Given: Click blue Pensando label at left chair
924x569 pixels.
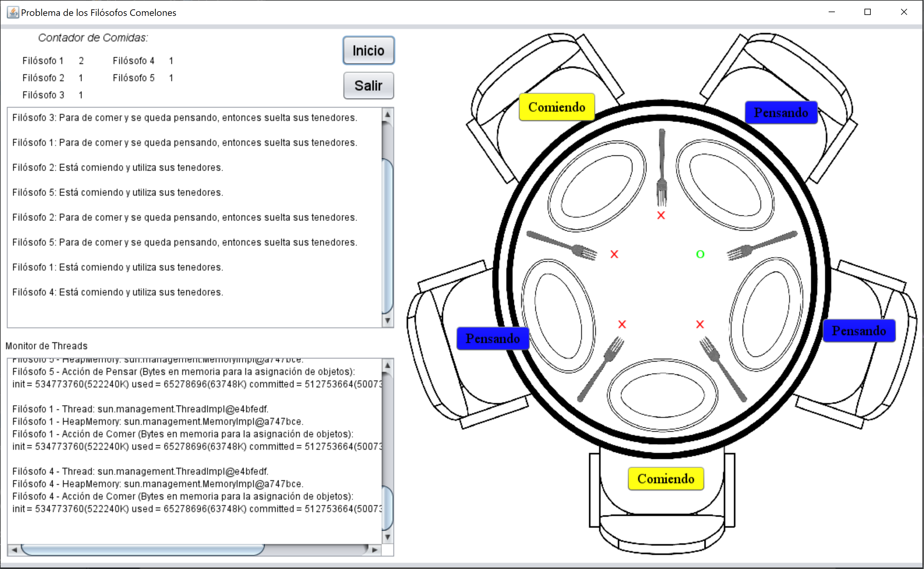Looking at the screenshot, I should (492, 338).
